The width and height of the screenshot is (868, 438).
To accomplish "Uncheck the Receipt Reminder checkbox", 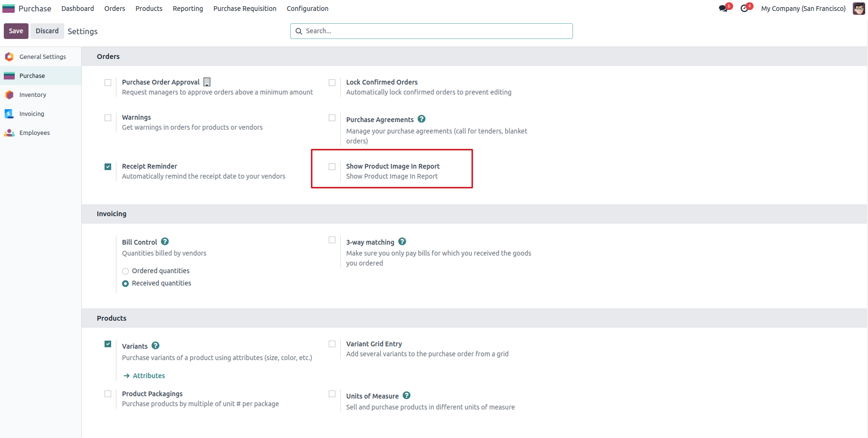I will [x=108, y=167].
